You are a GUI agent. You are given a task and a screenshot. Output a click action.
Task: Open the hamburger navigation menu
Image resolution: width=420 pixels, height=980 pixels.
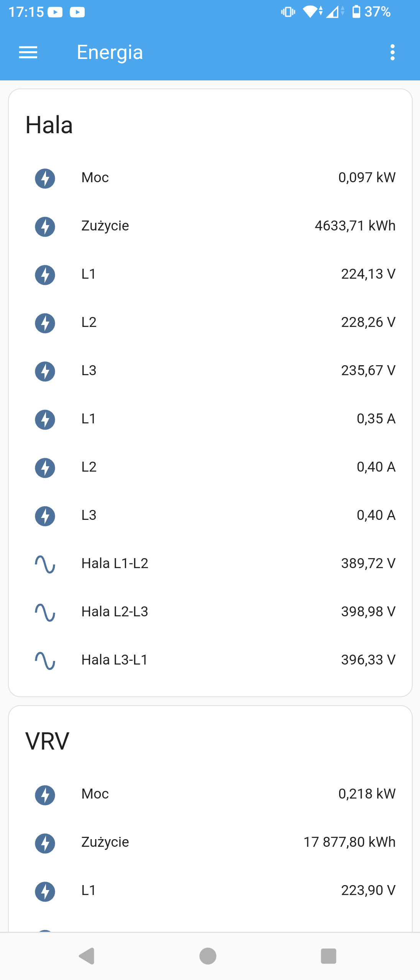coord(28,52)
